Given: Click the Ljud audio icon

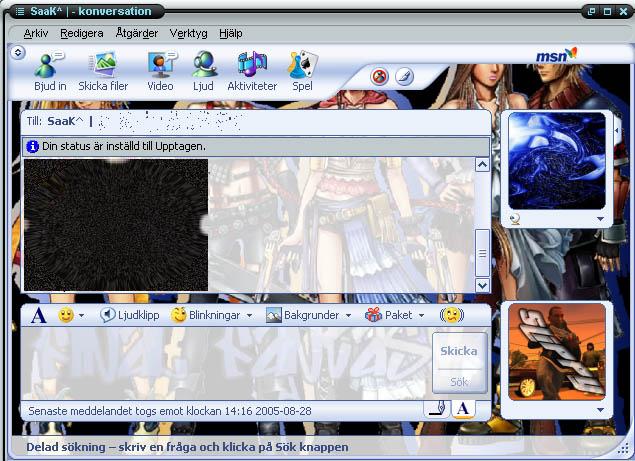Looking at the screenshot, I should [204, 66].
